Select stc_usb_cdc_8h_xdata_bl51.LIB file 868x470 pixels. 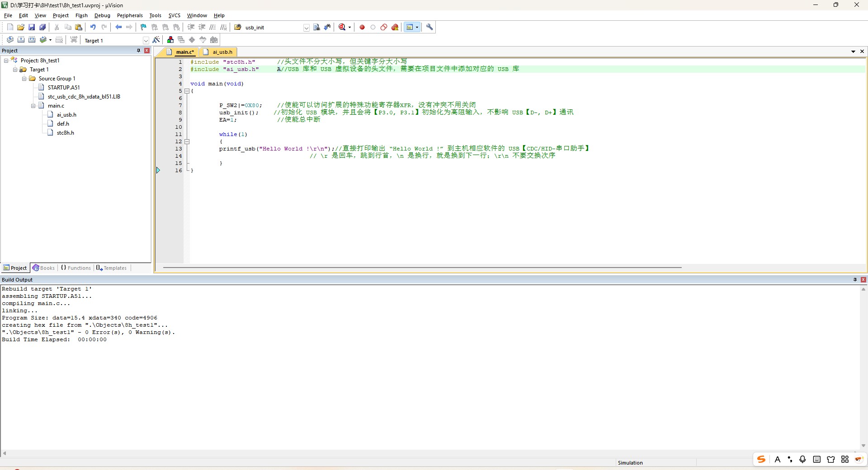coord(84,97)
